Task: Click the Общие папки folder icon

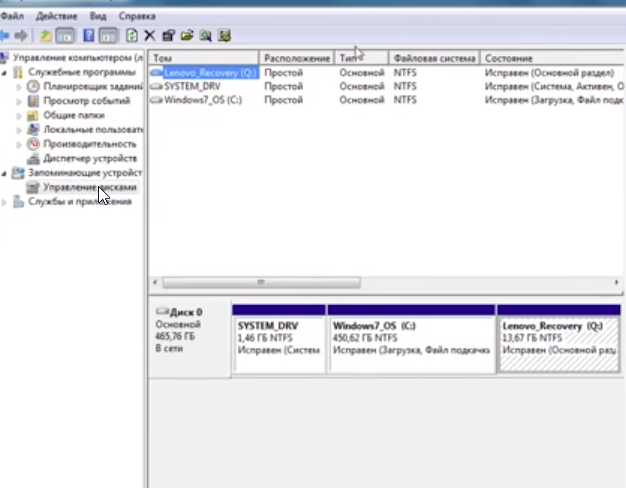Action: coord(33,116)
